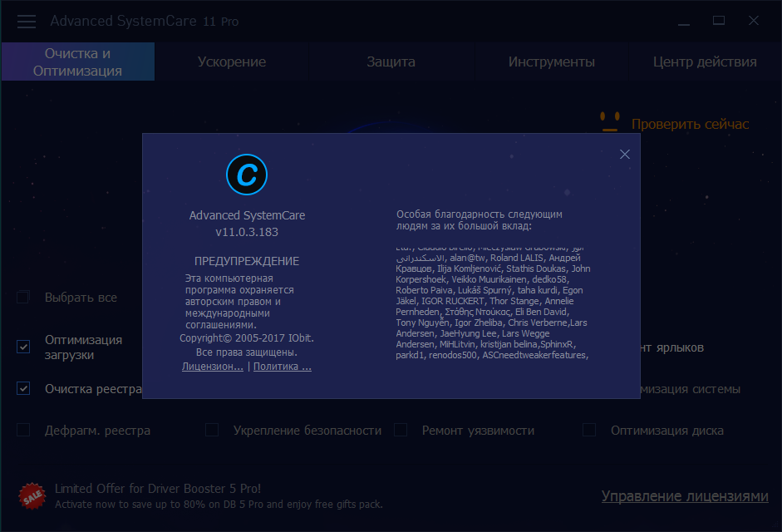Click the blue Advanced SystemCare logo
The image size is (782, 532).
pos(247,175)
